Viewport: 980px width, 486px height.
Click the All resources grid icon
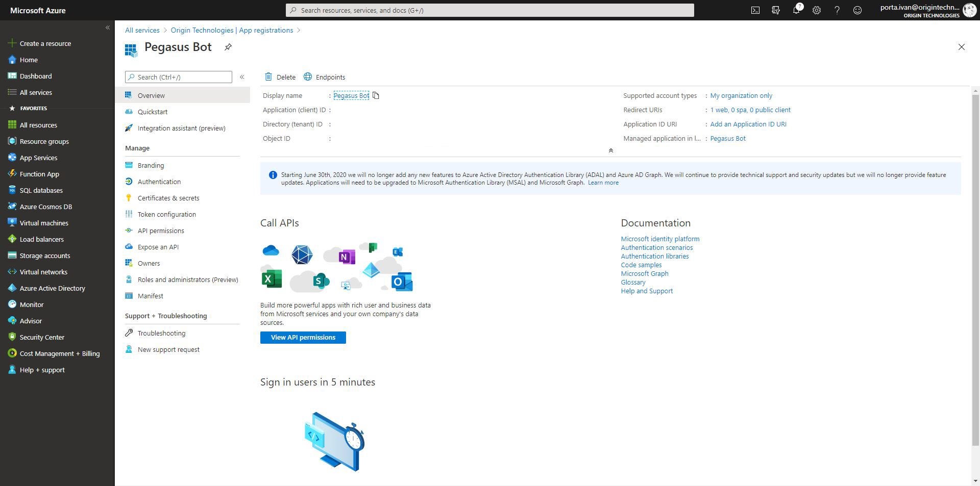(12, 125)
